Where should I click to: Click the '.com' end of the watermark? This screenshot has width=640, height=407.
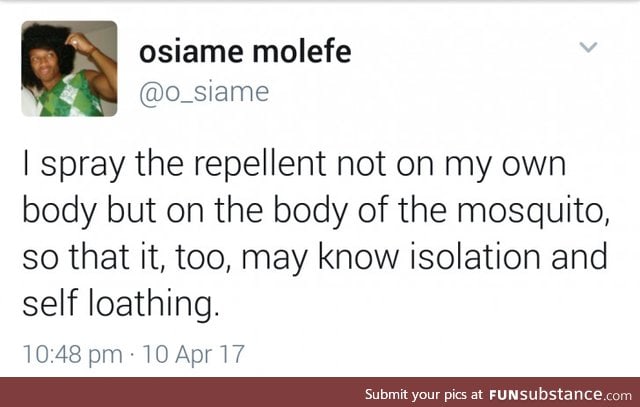coord(615,393)
